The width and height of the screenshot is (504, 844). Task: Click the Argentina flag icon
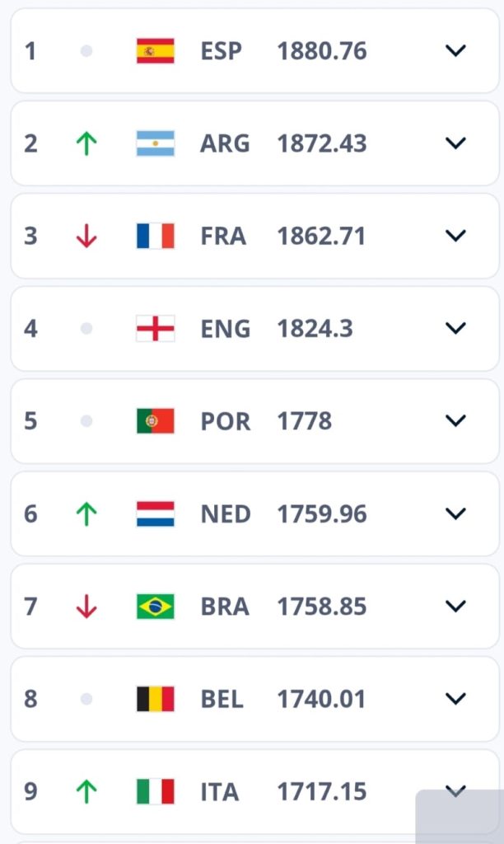155,143
